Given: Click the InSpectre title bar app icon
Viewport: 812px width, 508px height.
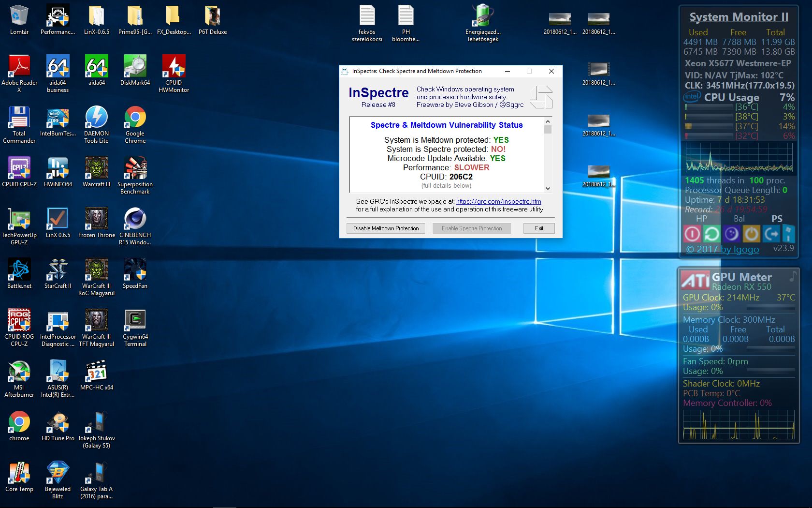Looking at the screenshot, I should point(345,71).
